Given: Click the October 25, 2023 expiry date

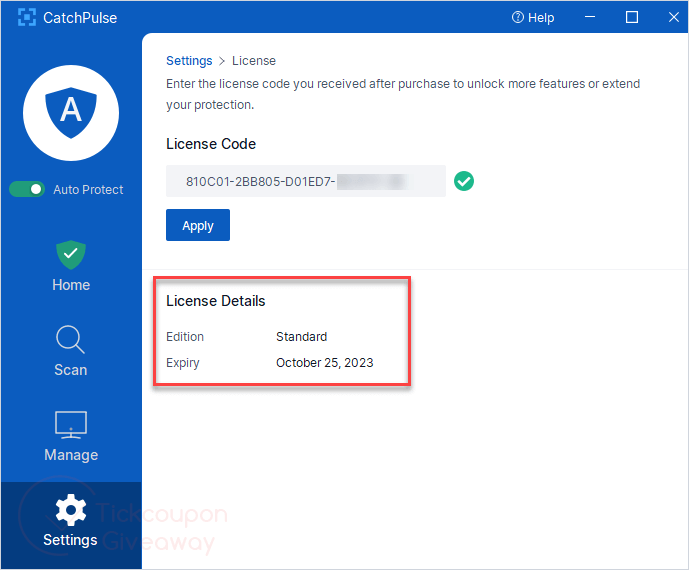Looking at the screenshot, I should (x=325, y=363).
